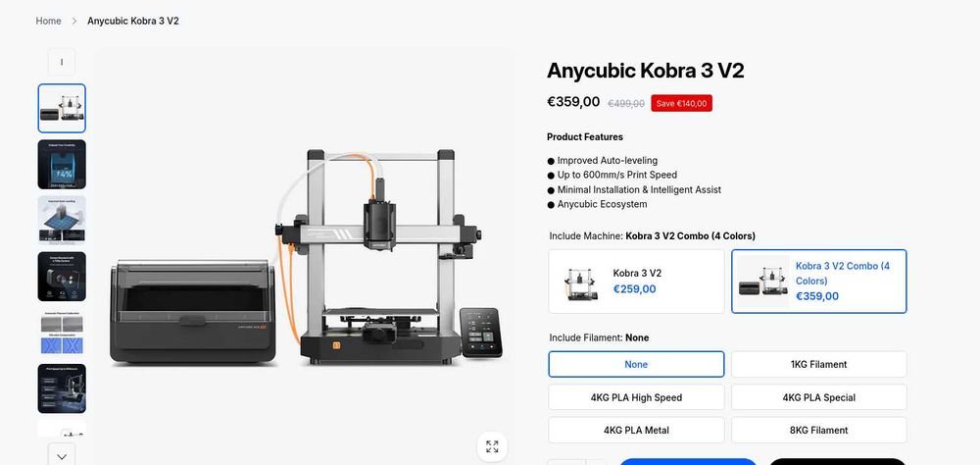
Task: Choose the 1KG Filament option
Action: click(818, 364)
